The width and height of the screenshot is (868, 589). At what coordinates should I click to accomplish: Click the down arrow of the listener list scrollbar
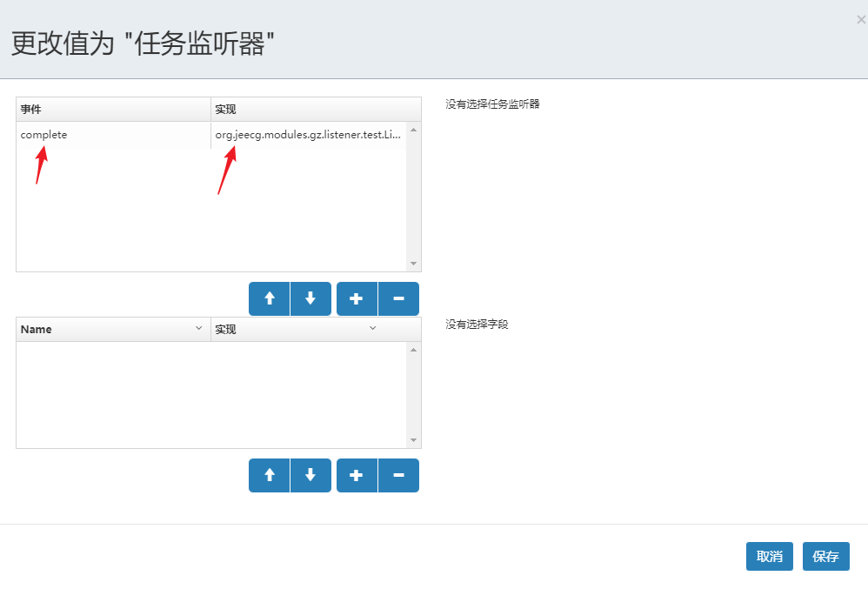click(x=415, y=262)
